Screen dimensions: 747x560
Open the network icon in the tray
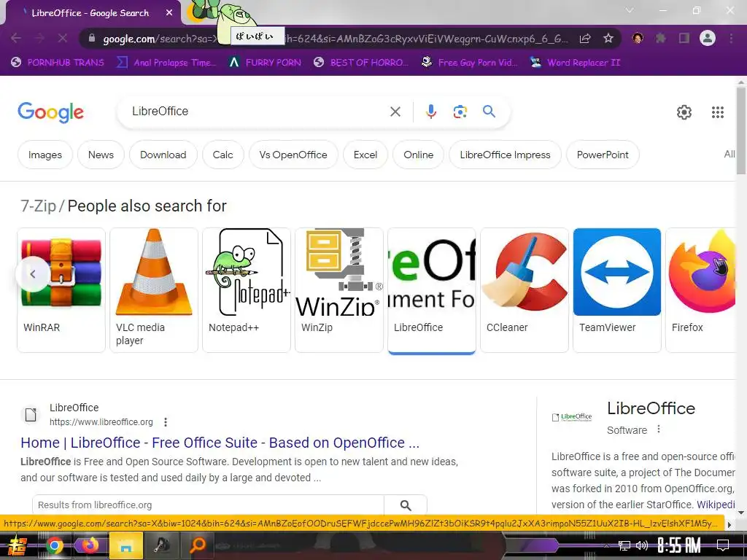pos(624,545)
